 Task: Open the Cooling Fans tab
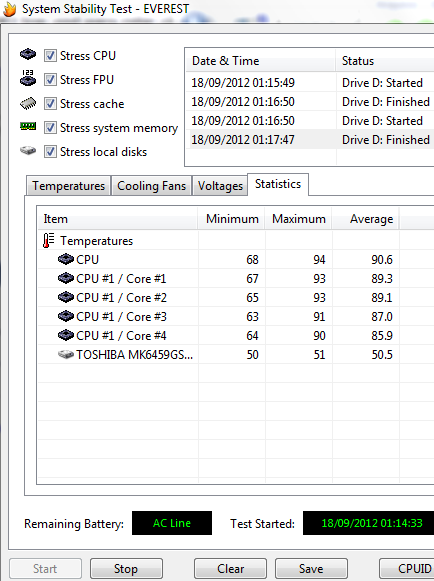coord(151,186)
